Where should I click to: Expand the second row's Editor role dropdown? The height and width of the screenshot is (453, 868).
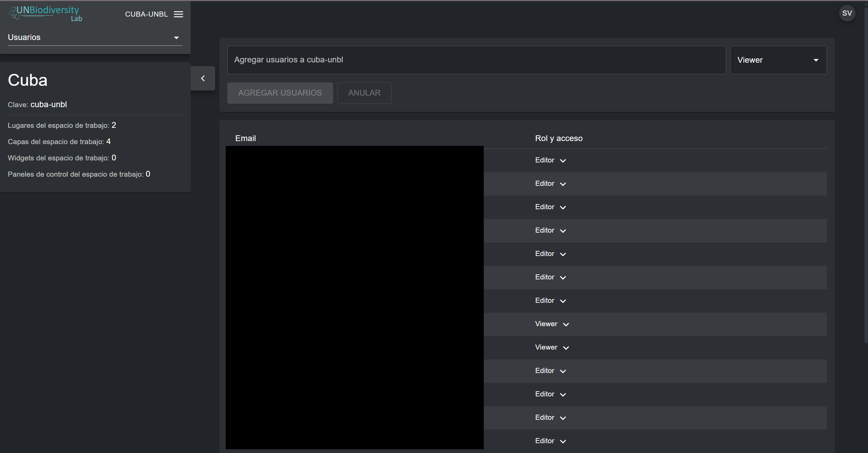point(563,184)
